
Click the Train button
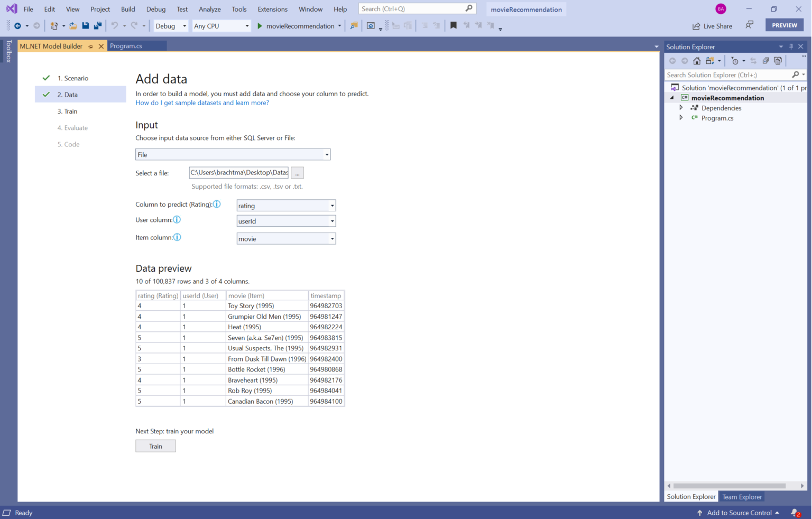click(x=155, y=446)
